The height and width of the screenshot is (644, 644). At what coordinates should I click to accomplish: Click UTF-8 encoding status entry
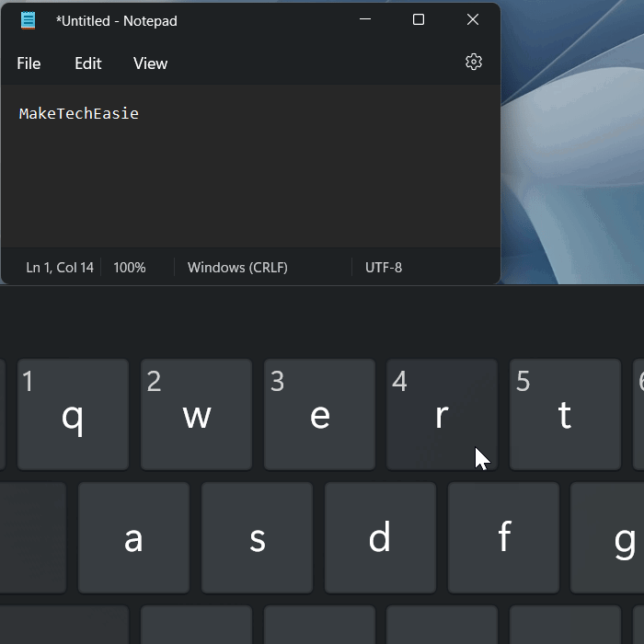coord(384,268)
